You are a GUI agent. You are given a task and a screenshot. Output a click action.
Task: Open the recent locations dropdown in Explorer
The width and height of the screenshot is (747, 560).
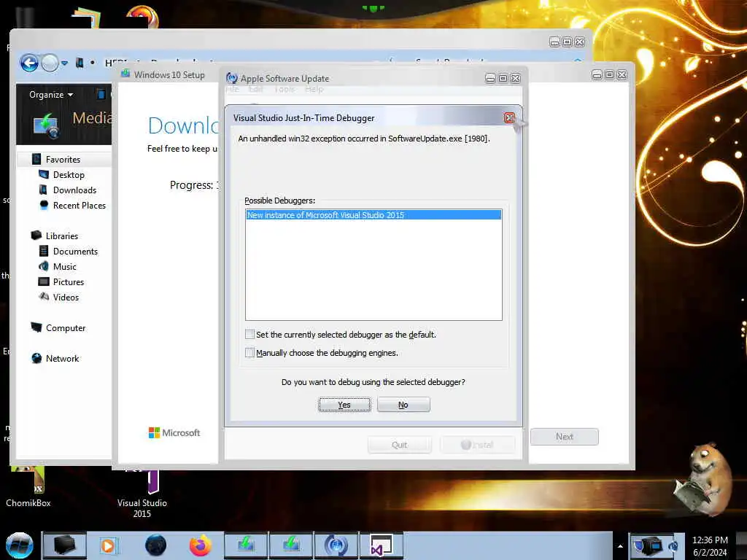[64, 63]
